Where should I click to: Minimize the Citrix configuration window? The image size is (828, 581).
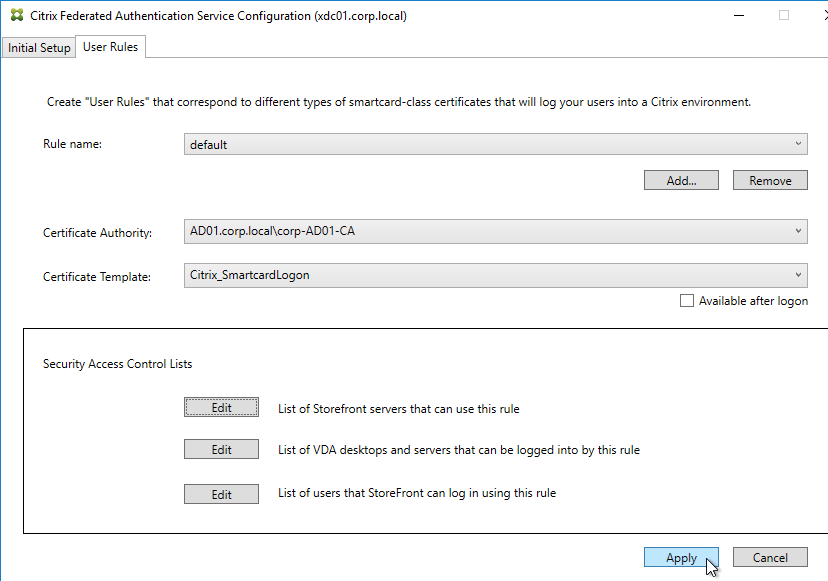739,15
